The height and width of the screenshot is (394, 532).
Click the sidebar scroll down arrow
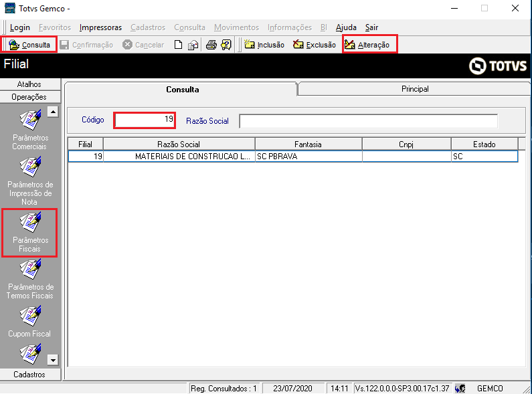53,360
